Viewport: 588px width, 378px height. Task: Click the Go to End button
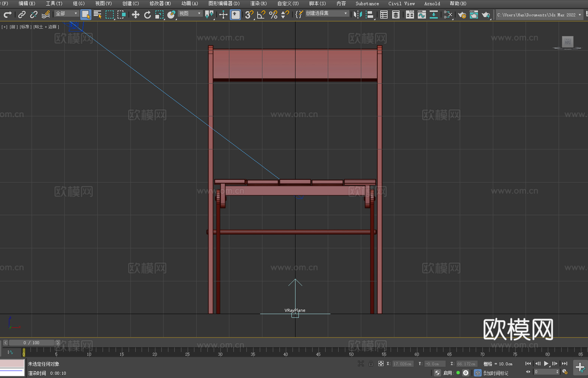tap(565, 364)
